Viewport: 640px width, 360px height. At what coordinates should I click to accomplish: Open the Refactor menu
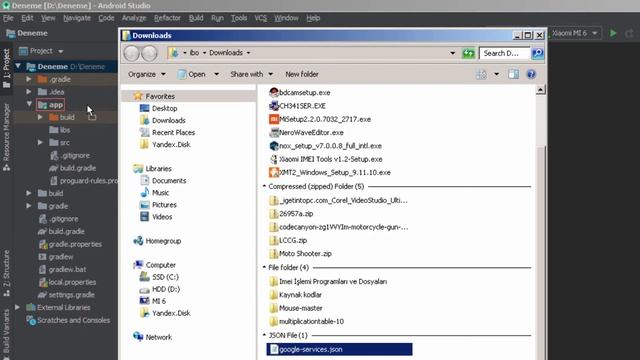[167, 18]
